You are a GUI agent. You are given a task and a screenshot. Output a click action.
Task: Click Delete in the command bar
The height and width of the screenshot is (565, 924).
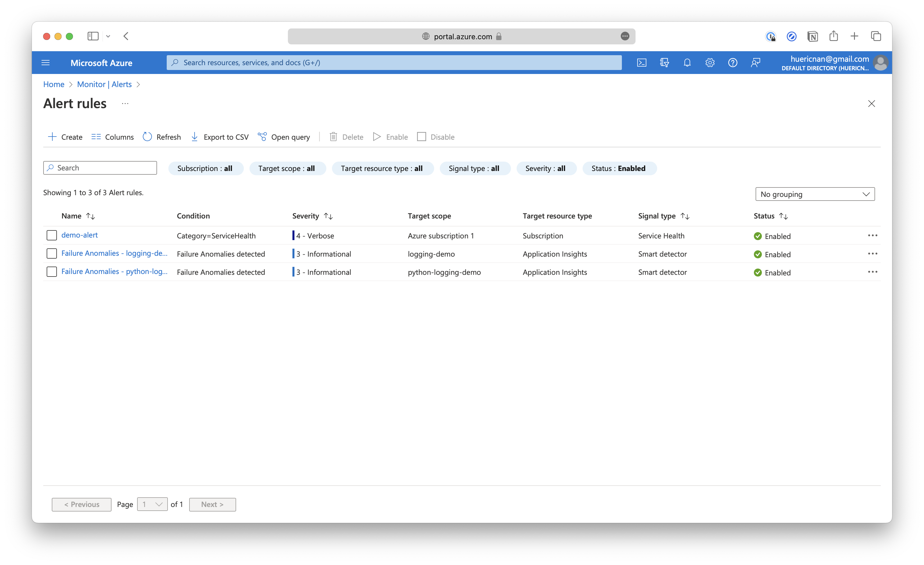point(346,137)
